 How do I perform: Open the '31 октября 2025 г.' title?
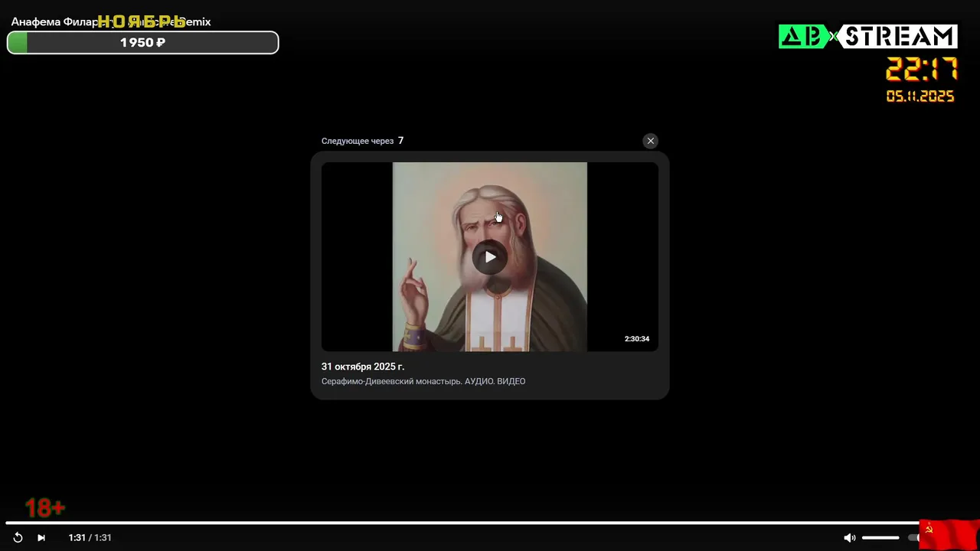pos(363,367)
